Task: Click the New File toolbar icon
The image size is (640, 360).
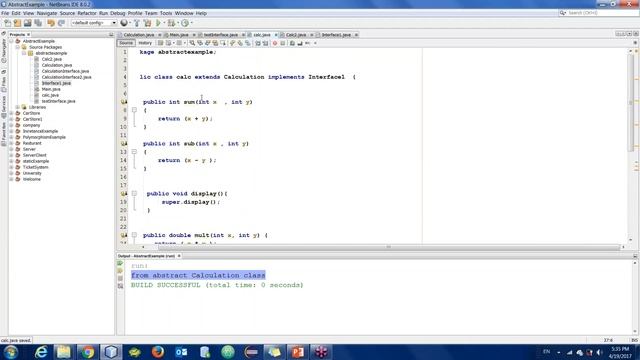Action: pyautogui.click(x=8, y=23)
